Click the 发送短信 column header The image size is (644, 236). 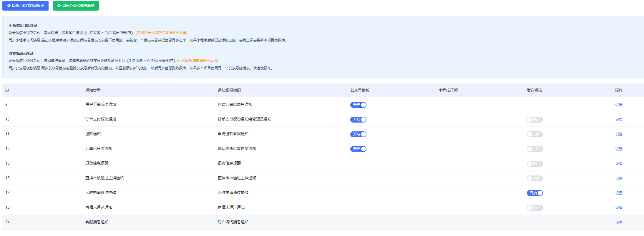point(535,90)
